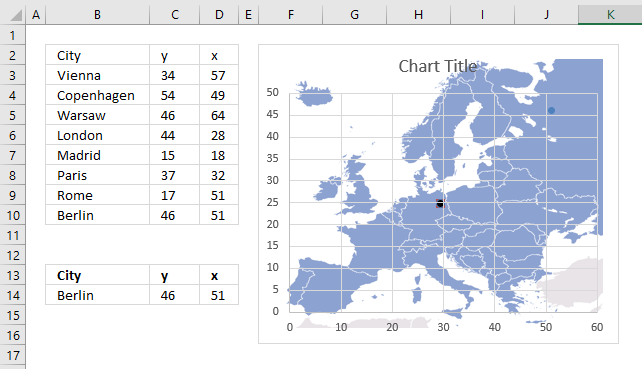
Task: Select row 15 header
Action: (13, 315)
